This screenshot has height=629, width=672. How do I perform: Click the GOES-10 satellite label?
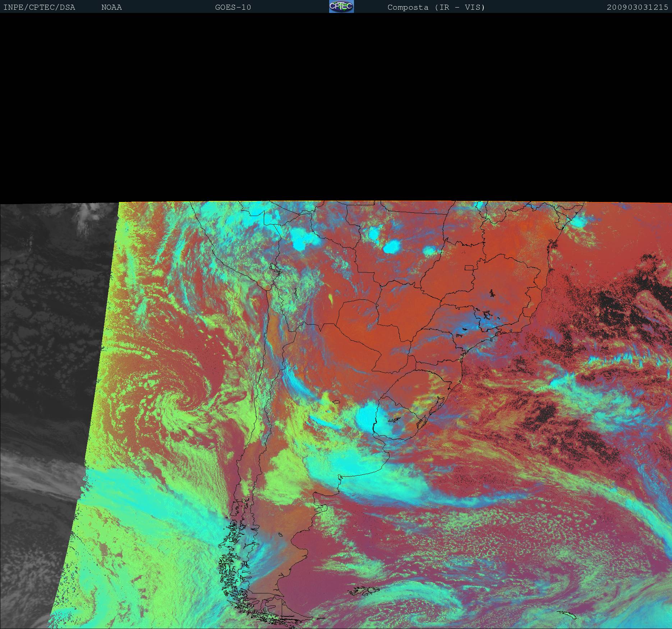233,8
